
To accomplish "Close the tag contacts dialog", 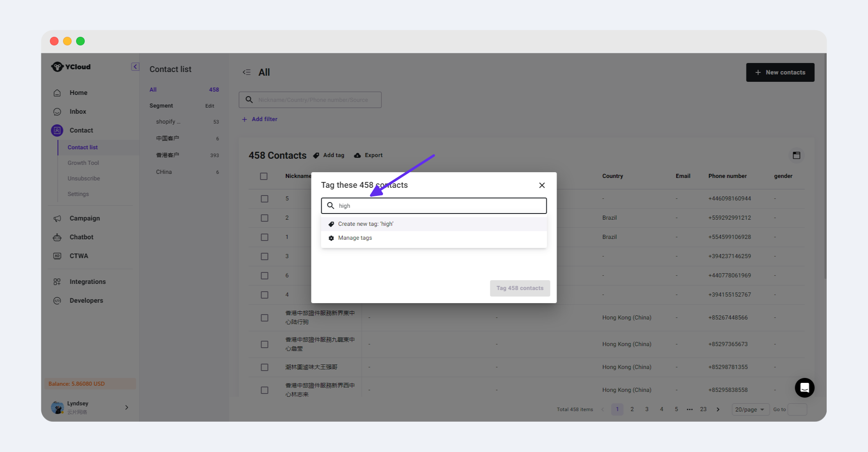I will [x=542, y=185].
